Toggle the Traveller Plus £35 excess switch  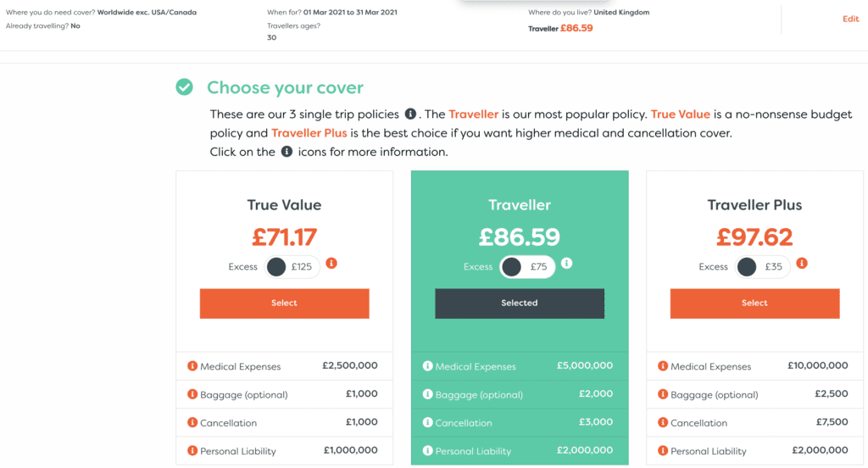tap(759, 267)
